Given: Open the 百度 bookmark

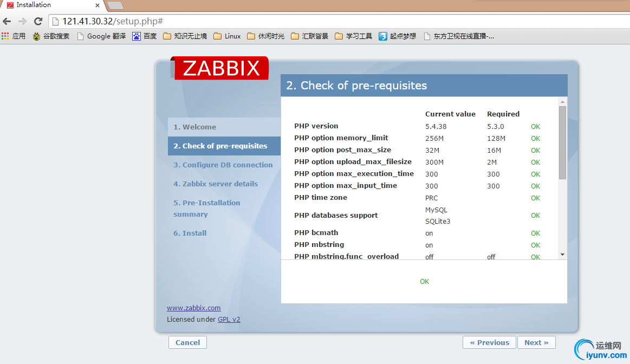Looking at the screenshot, I should click(145, 36).
